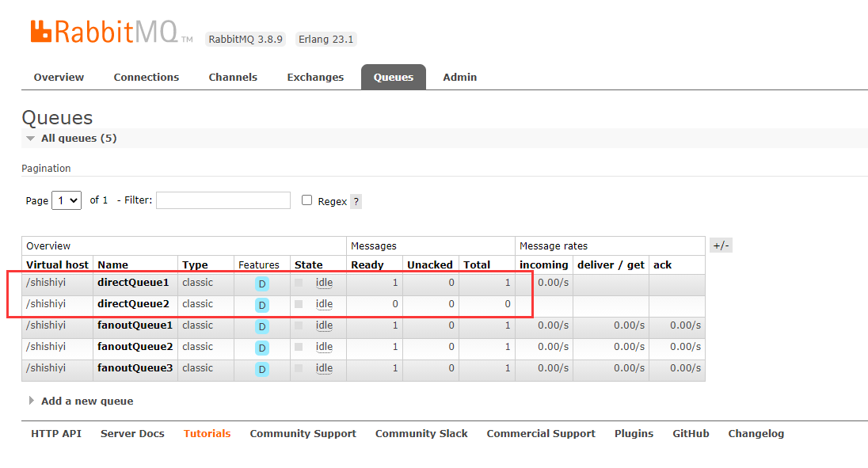Image resolution: width=868 pixels, height=468 pixels.
Task: Click the Features column header
Action: click(258, 265)
